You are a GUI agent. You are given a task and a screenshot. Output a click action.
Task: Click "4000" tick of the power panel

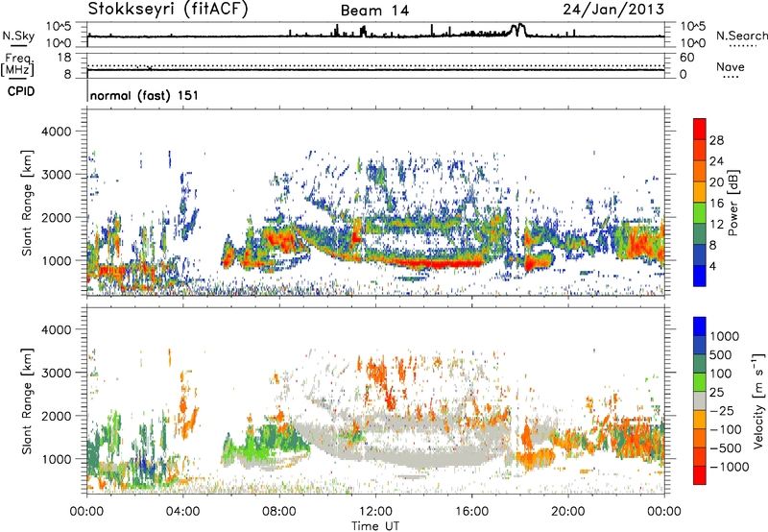(x=56, y=132)
